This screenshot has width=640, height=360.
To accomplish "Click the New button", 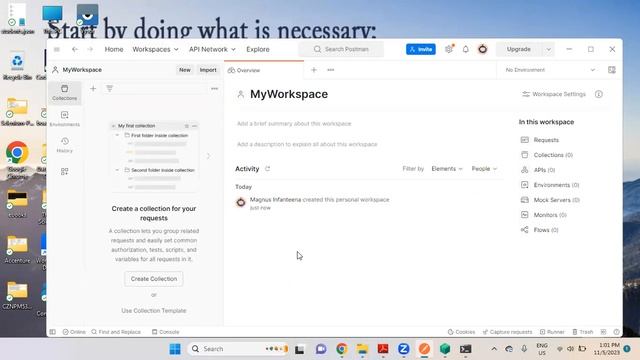I will (184, 70).
